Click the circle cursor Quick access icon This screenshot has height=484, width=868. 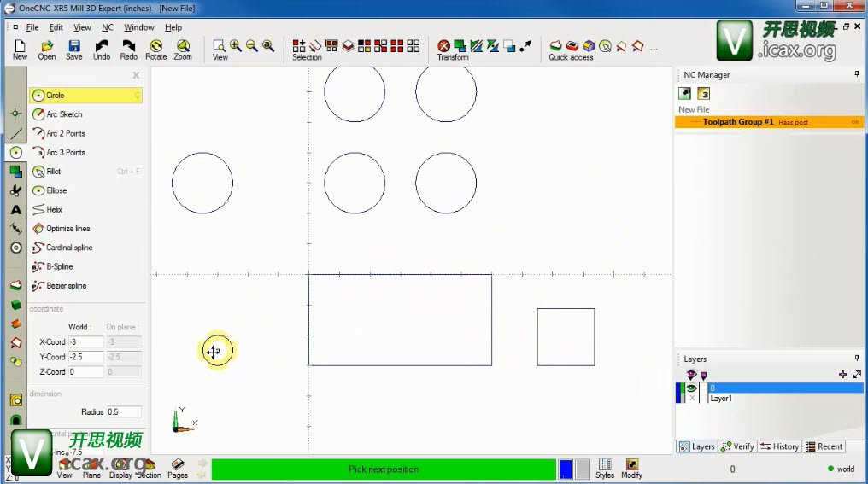[605, 46]
